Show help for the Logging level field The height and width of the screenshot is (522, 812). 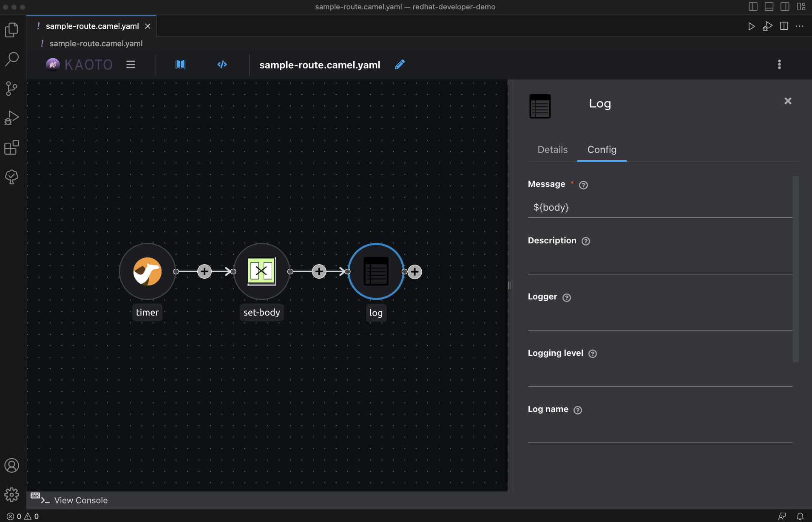click(x=593, y=353)
